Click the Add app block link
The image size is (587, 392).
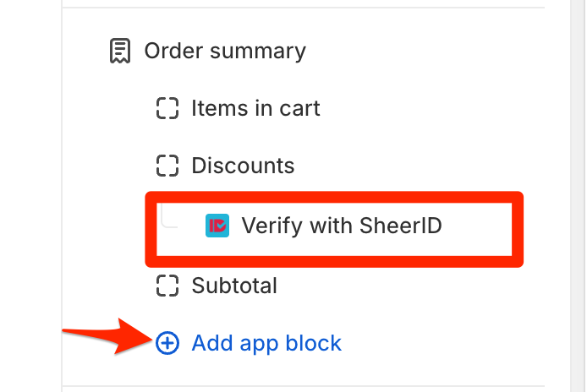click(x=266, y=343)
